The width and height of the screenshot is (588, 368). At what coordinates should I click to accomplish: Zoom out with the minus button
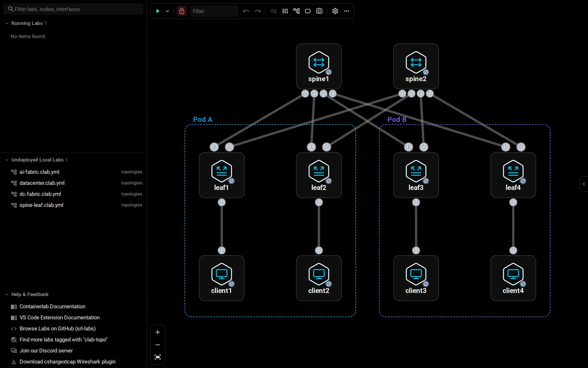158,345
